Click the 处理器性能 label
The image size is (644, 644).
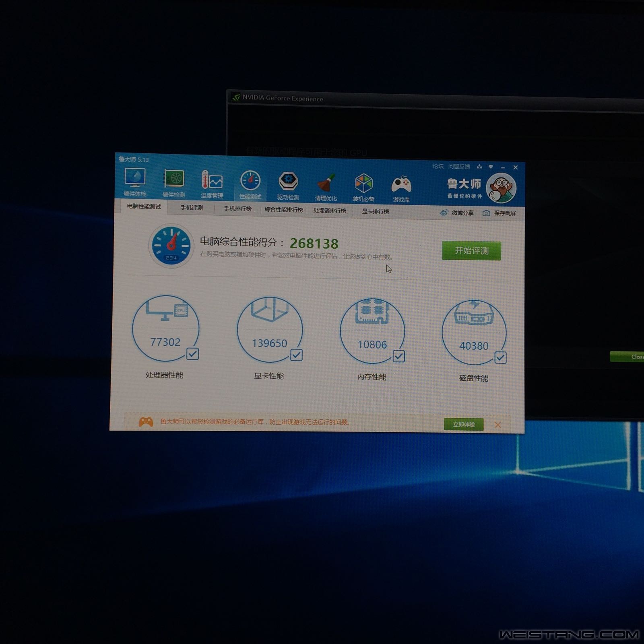164,375
